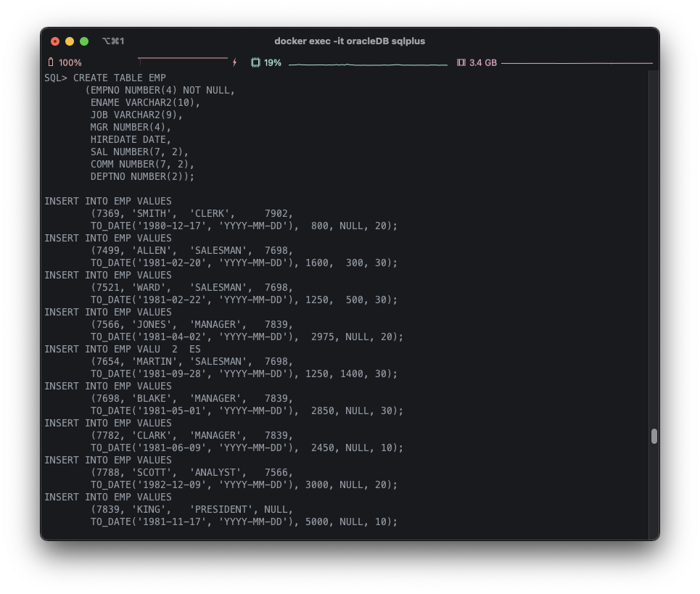Click the 7566 employee number for JONES
Screen dimensions: 700x594
[x=107, y=324]
